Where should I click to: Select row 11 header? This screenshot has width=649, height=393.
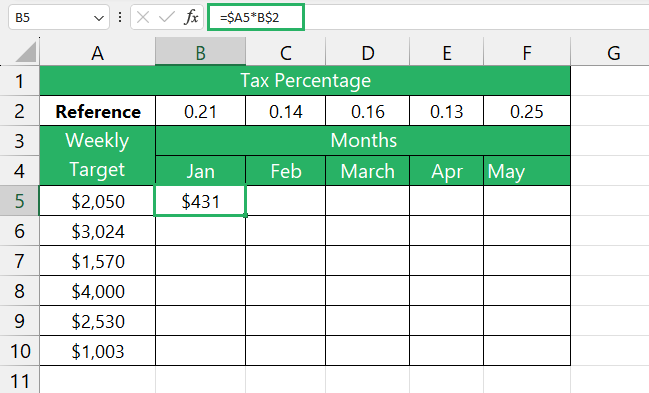19,380
